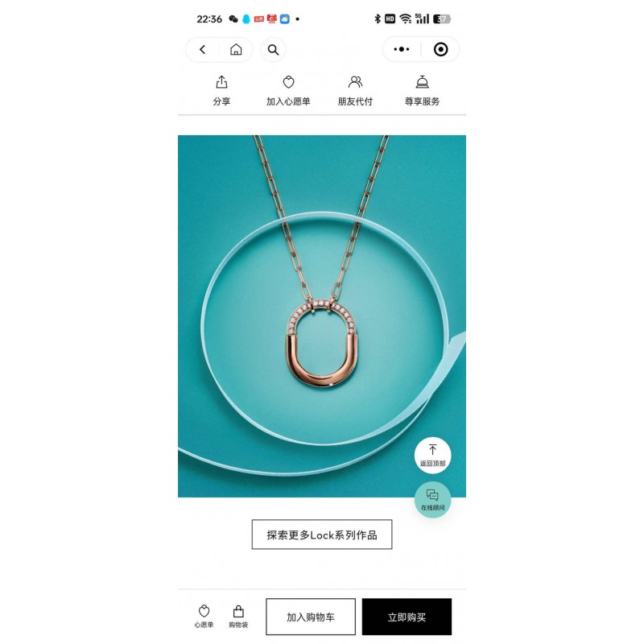Image resolution: width=644 pixels, height=644 pixels.
Task: Click 加入购物车 add to cart button
Action: (311, 617)
